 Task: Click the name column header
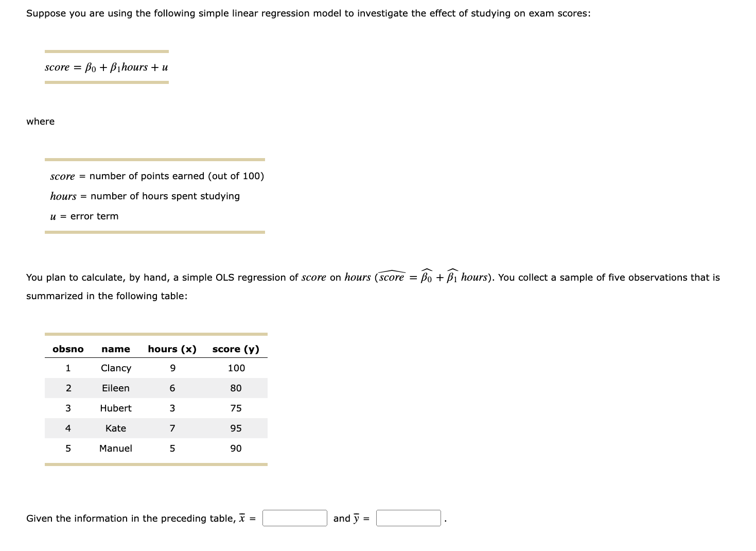tap(115, 349)
